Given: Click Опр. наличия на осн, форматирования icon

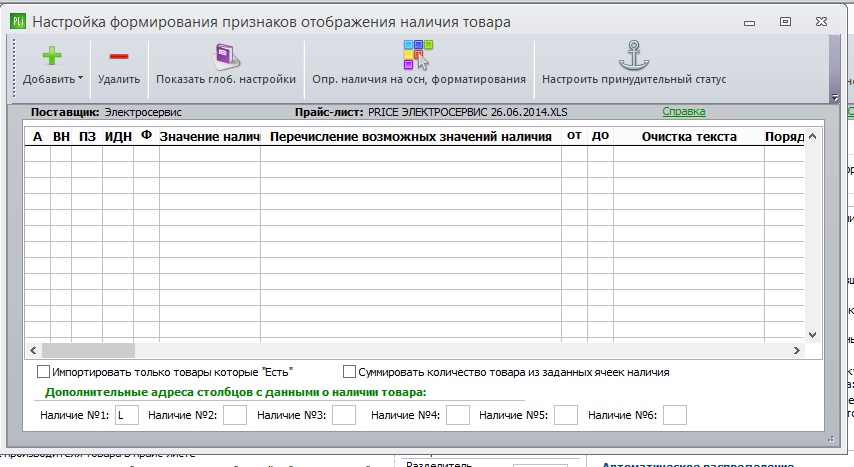Looking at the screenshot, I should pyautogui.click(x=418, y=54).
